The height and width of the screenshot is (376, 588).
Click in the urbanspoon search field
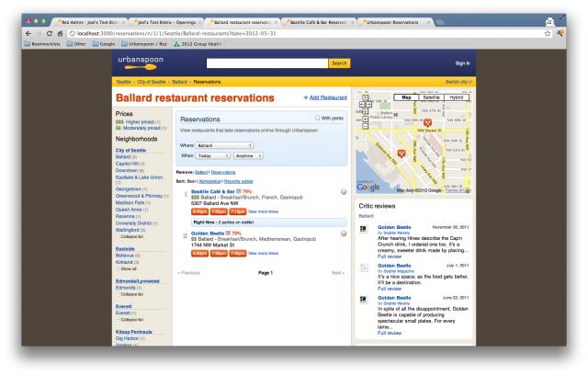[267, 63]
